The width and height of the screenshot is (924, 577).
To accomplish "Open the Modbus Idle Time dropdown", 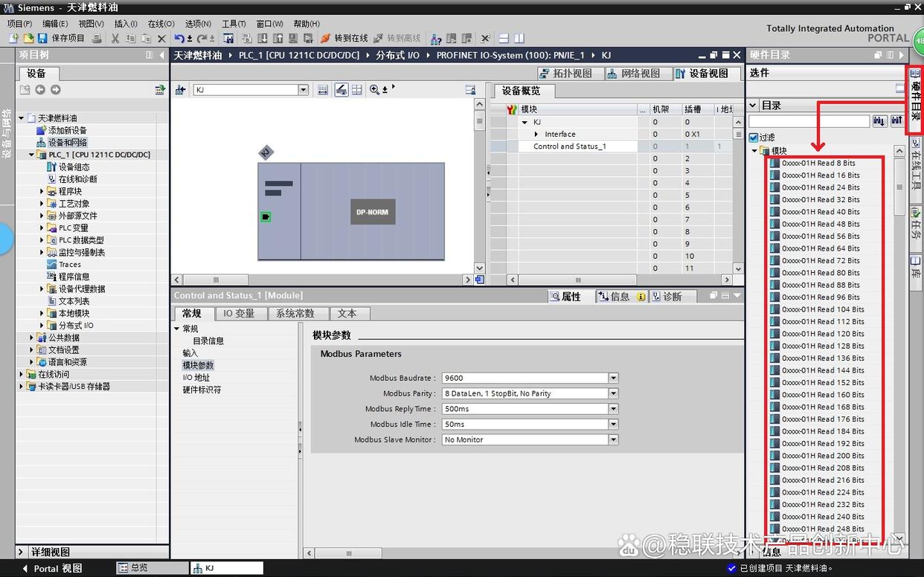I will 613,425.
